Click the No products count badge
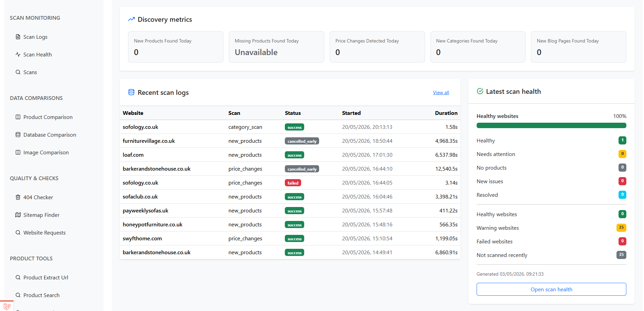 (622, 167)
